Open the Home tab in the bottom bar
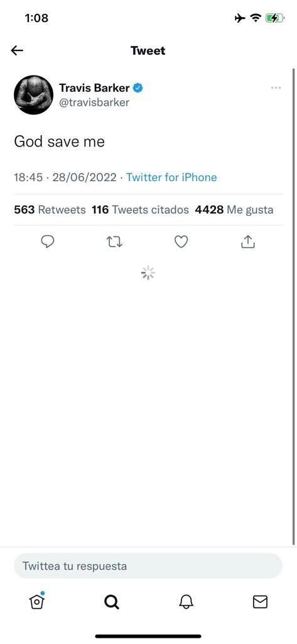This screenshot has height=644, width=297. 37,601
